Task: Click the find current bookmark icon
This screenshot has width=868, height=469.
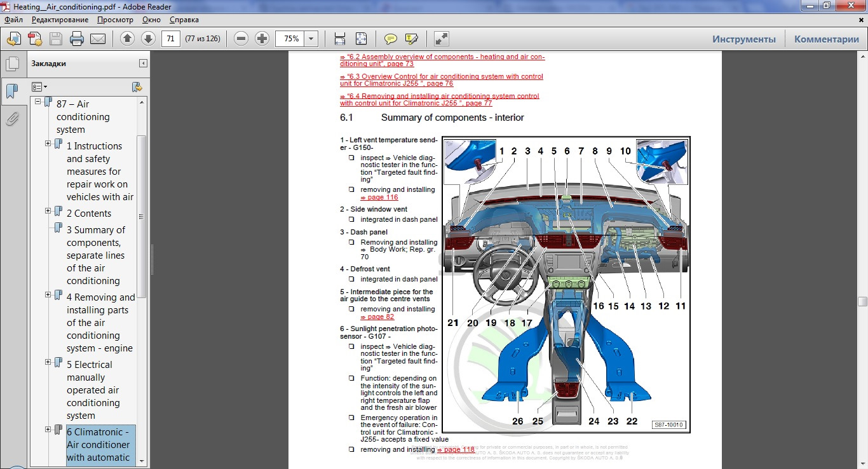Action: pyautogui.click(x=137, y=87)
